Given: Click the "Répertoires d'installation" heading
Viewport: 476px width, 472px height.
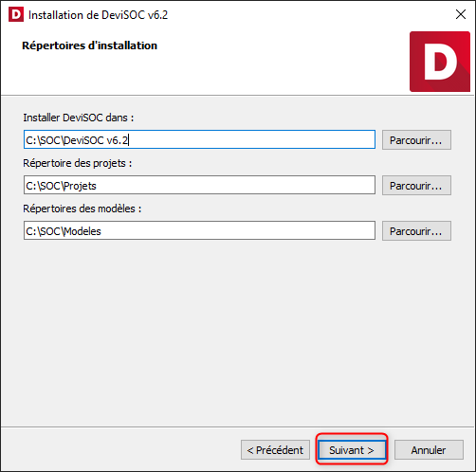Looking at the screenshot, I should [x=89, y=45].
